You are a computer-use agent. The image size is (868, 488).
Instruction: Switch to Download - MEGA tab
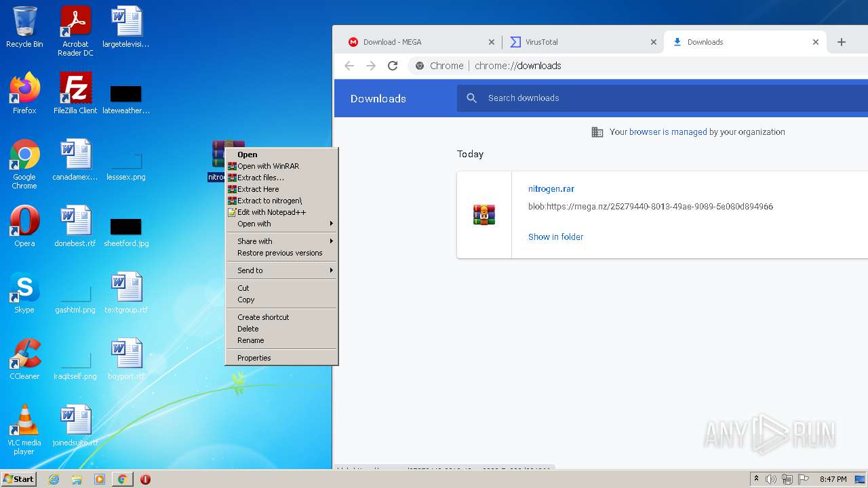point(420,42)
